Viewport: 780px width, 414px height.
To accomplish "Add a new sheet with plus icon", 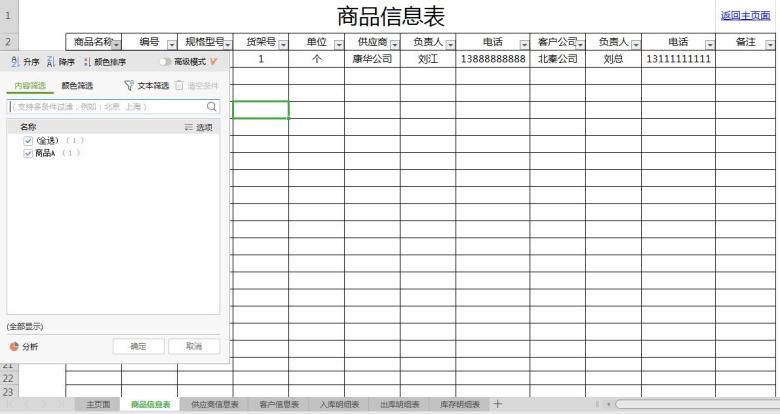I will click(x=497, y=404).
